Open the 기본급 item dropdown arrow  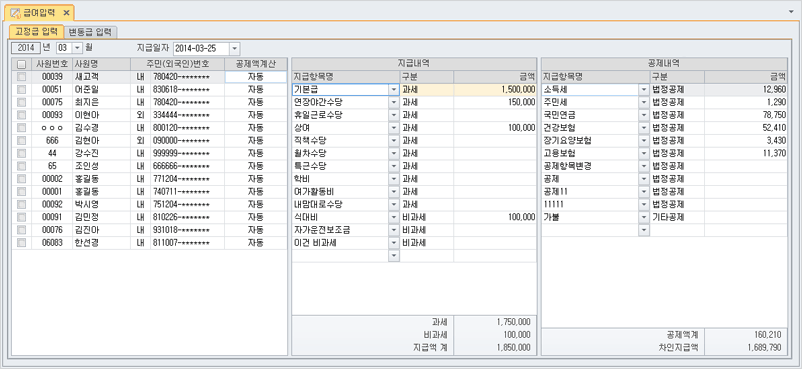pyautogui.click(x=393, y=89)
